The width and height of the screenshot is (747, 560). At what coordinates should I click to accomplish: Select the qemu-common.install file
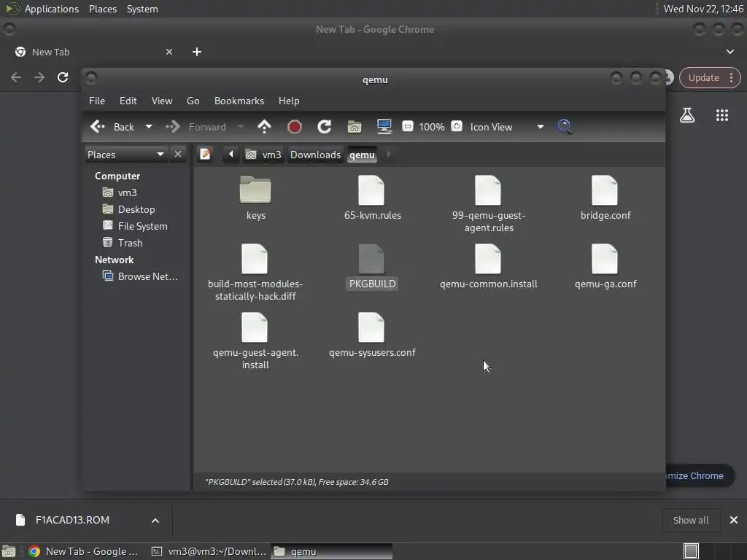(488, 266)
